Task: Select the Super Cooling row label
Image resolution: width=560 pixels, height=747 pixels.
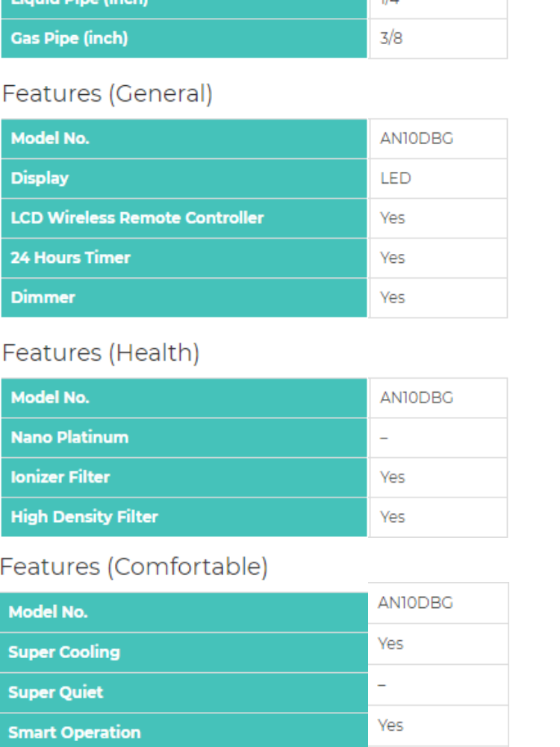Action: point(63,652)
